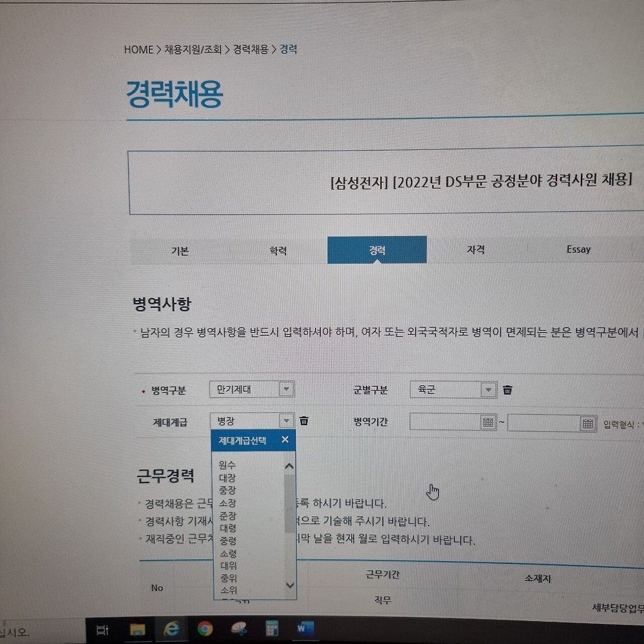Image resolution: width=644 pixels, height=644 pixels.
Task: Open File Explorer from the taskbar
Action: 137,629
